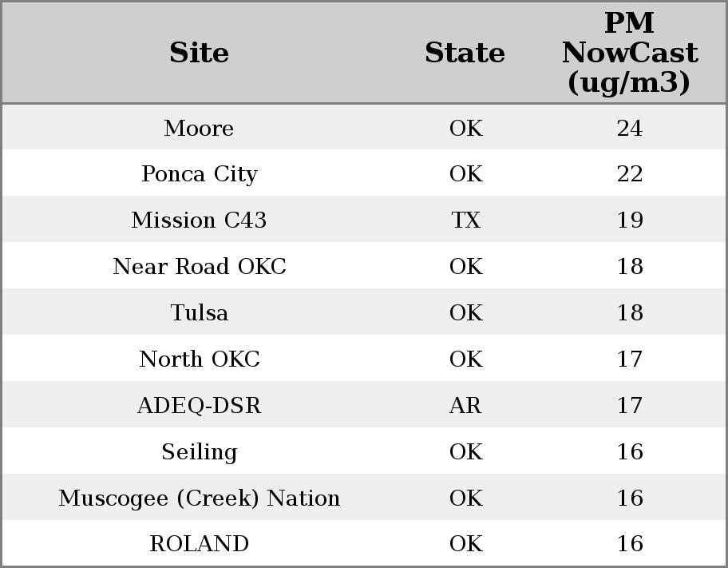Image resolution: width=728 pixels, height=568 pixels.
Task: Click Moore's PM value of 24
Action: pyautogui.click(x=629, y=128)
